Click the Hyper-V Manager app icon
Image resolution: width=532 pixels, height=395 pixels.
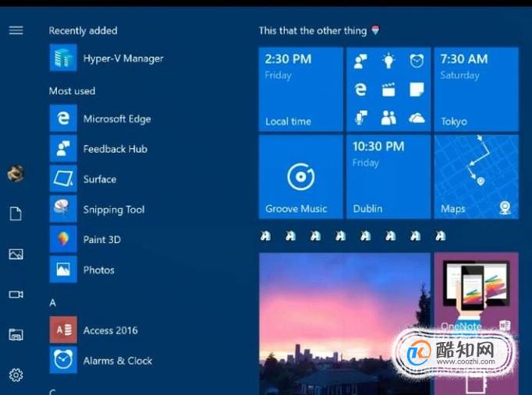pyautogui.click(x=63, y=58)
